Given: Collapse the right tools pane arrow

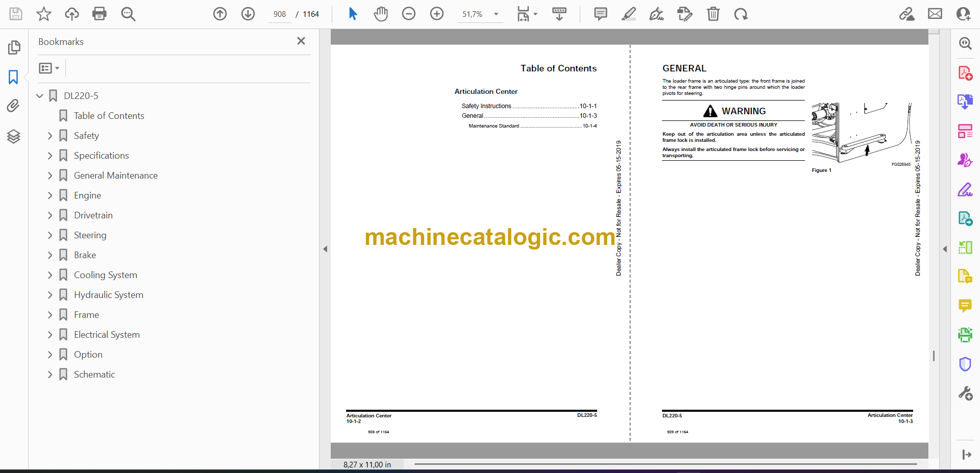Looking at the screenshot, I should pos(945,249).
